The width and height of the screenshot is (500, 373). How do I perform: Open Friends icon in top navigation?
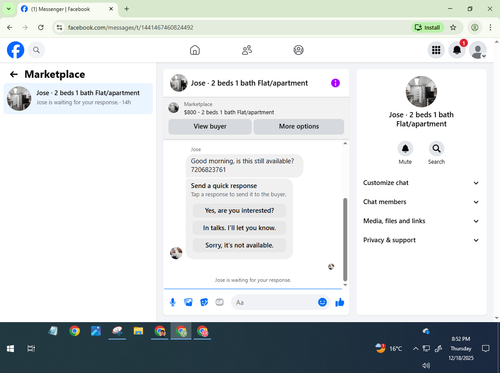coord(247,50)
